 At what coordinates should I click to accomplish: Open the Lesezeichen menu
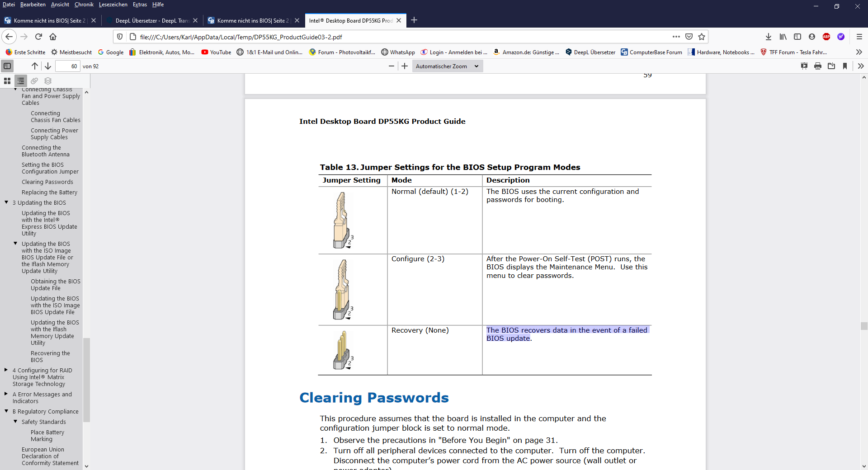coord(113,5)
